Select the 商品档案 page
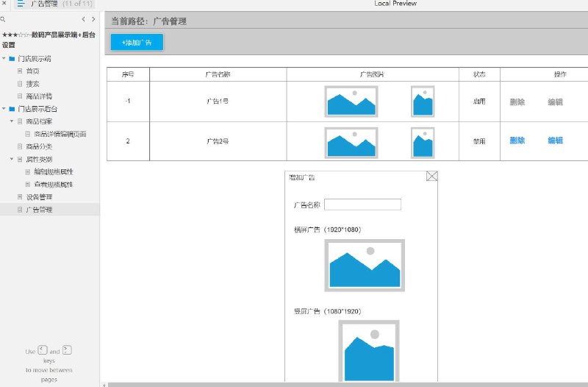Image resolution: width=588 pixels, height=387 pixels. [39, 121]
